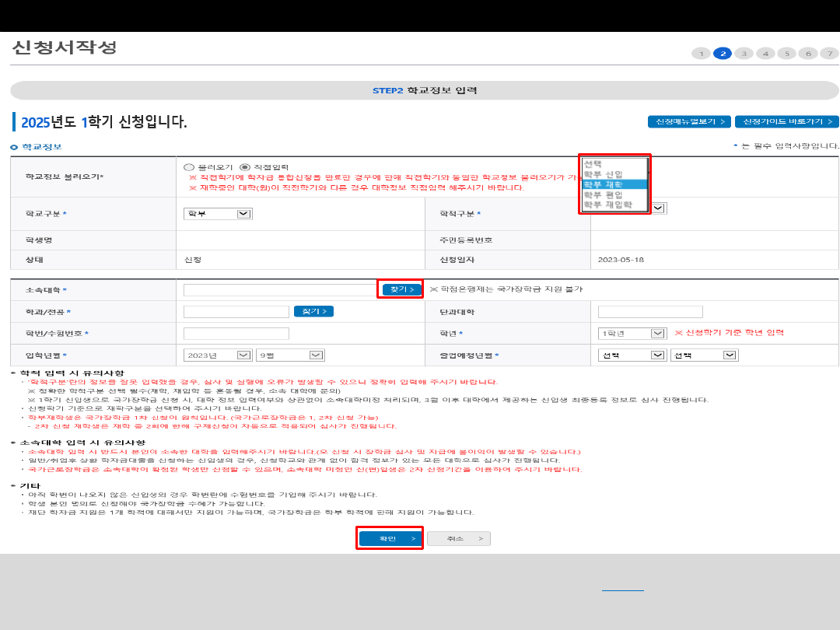Expand the 학년 dropdown showing 1학년
The height and width of the screenshot is (630, 840).
(632, 333)
